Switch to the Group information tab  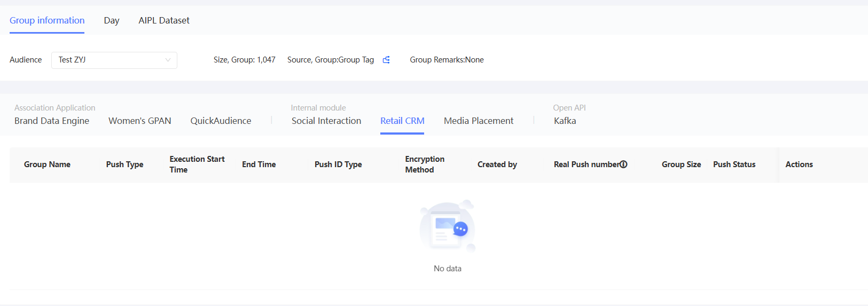[x=47, y=20]
